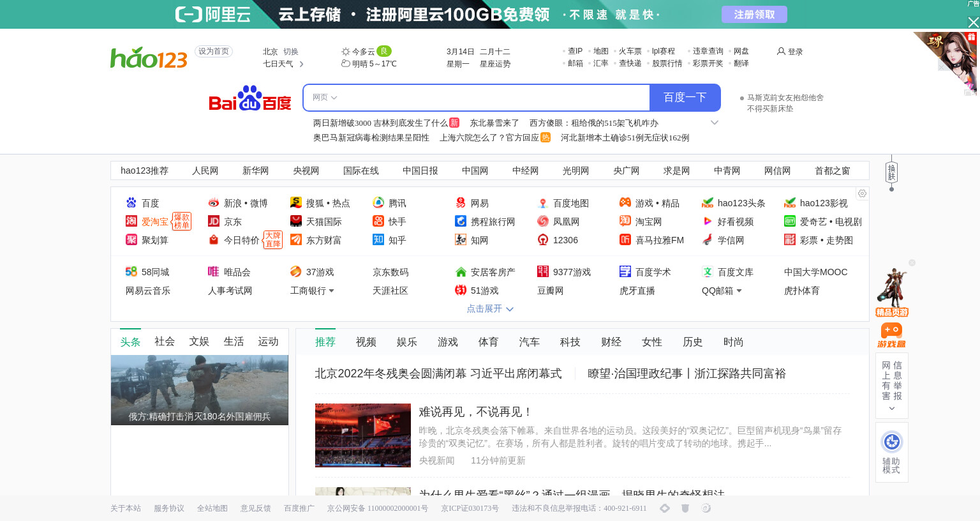Open the soldiers news thumbnail

pos(200,390)
